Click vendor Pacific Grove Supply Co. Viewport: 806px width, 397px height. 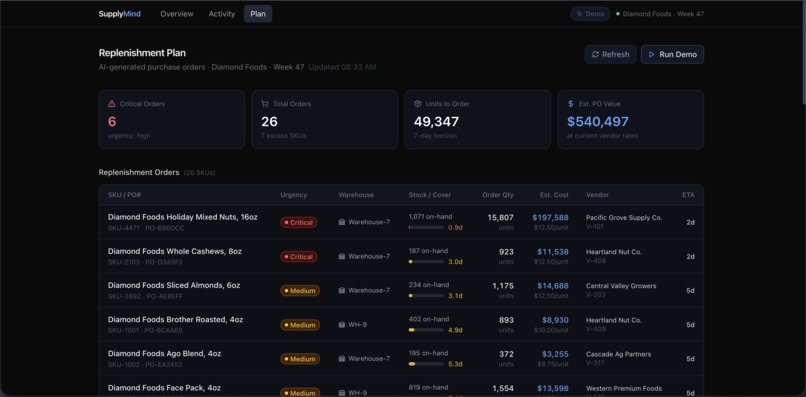click(624, 218)
